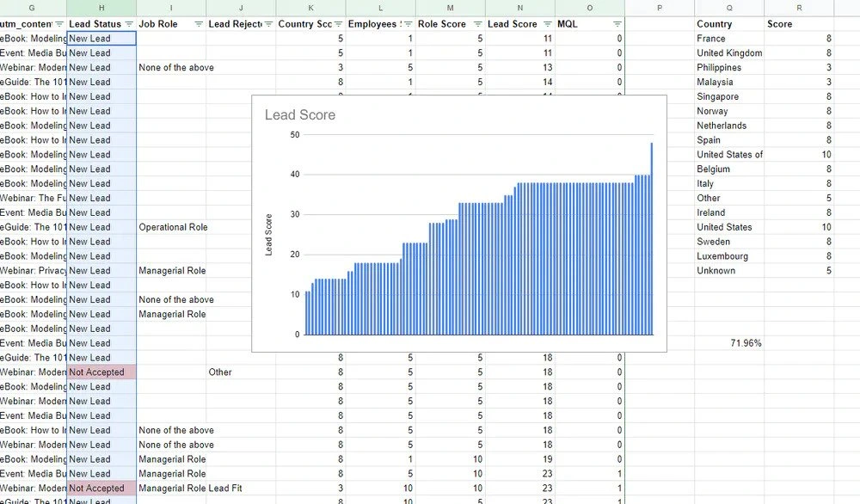Screen dimensions: 860x504
Task: Select the Lead Fit cell
Action: coord(241,489)
